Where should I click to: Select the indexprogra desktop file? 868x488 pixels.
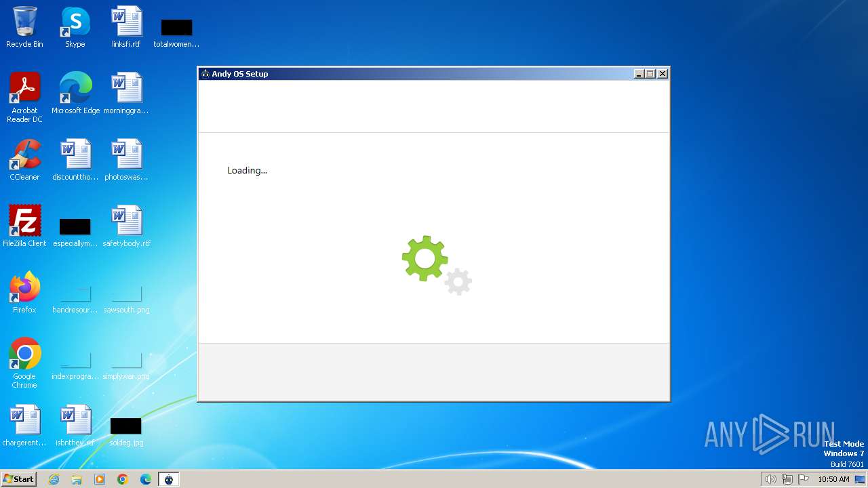point(75,365)
